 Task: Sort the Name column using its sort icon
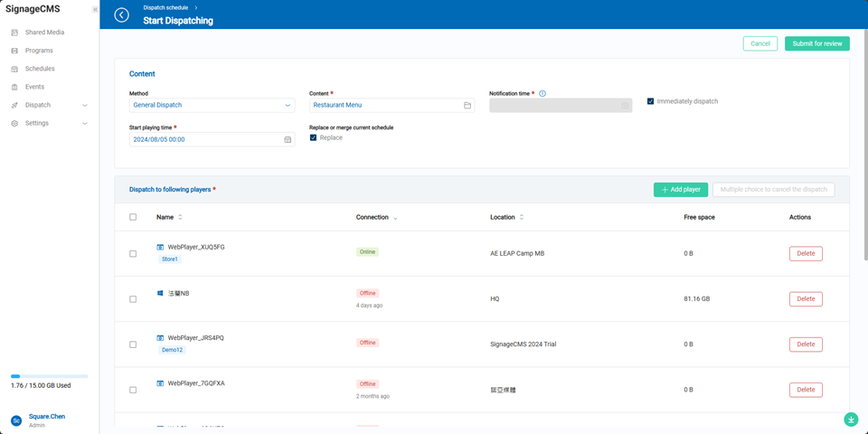pos(180,217)
